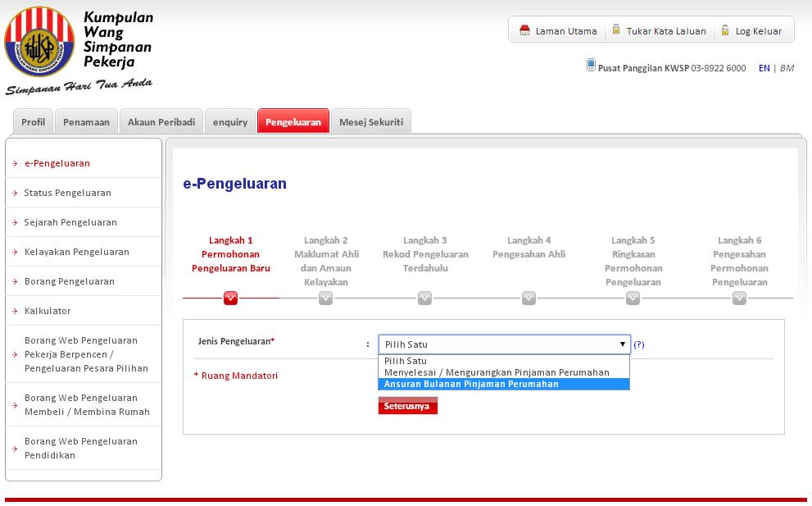
Task: Click the red chevron marker under Langkah 1
Action: pyautogui.click(x=229, y=299)
